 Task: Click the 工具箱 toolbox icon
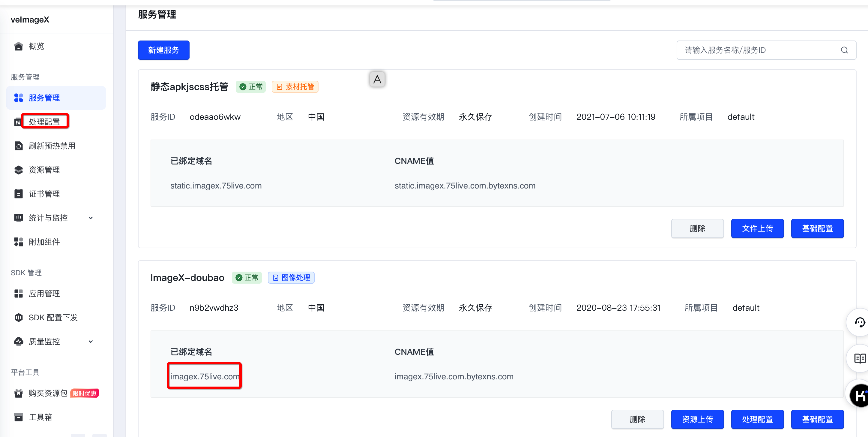click(x=19, y=417)
